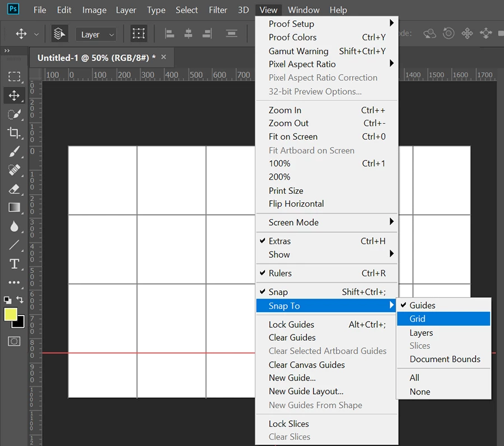Toggle Rulers in View menu
The height and width of the screenshot is (446, 504).
pyautogui.click(x=326, y=273)
